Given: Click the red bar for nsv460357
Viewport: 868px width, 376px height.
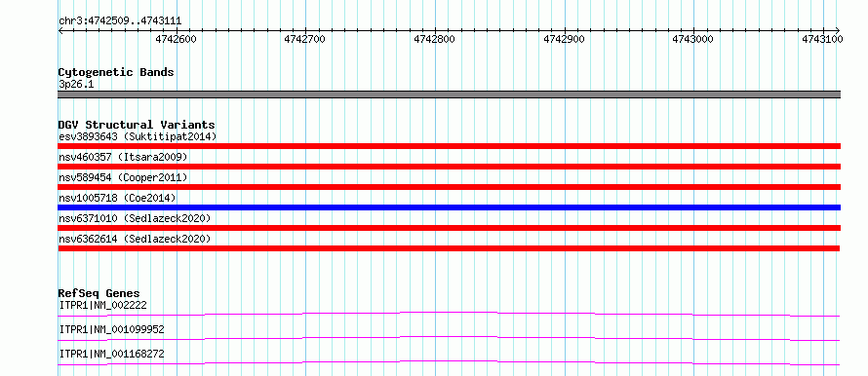Looking at the screenshot, I should [x=449, y=167].
